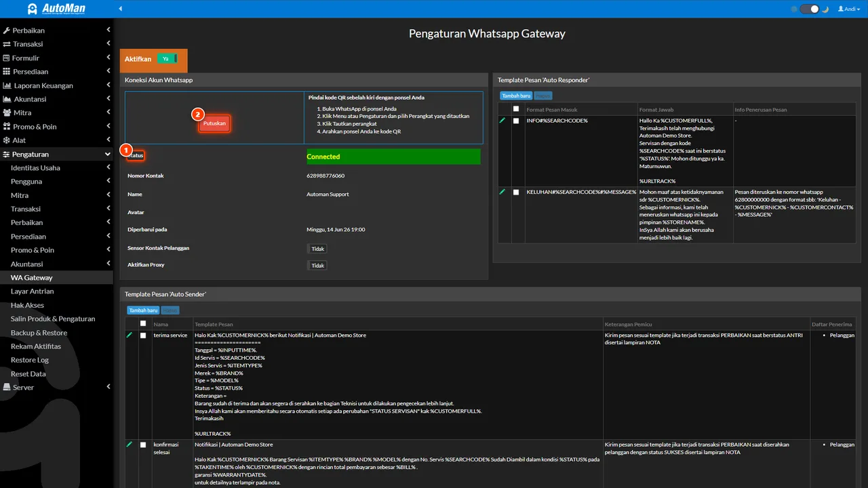The width and height of the screenshot is (868, 488).
Task: Click the AutoMan logo icon
Action: [33, 9]
